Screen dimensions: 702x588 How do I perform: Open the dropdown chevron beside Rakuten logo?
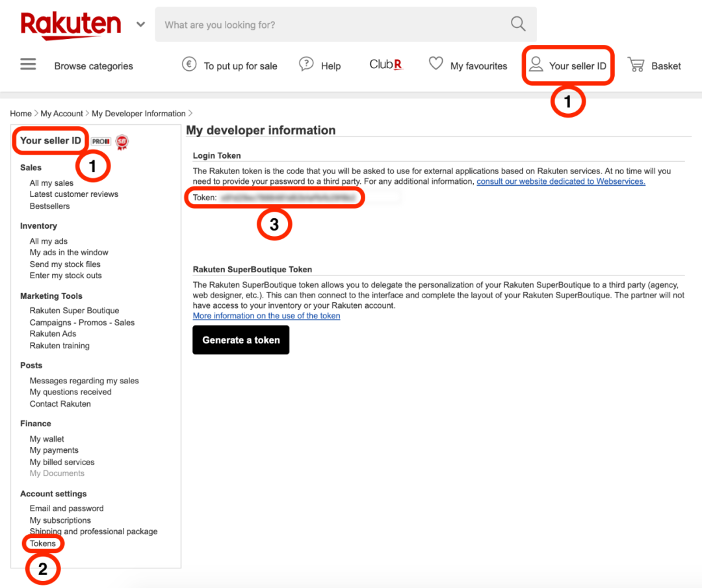click(140, 24)
